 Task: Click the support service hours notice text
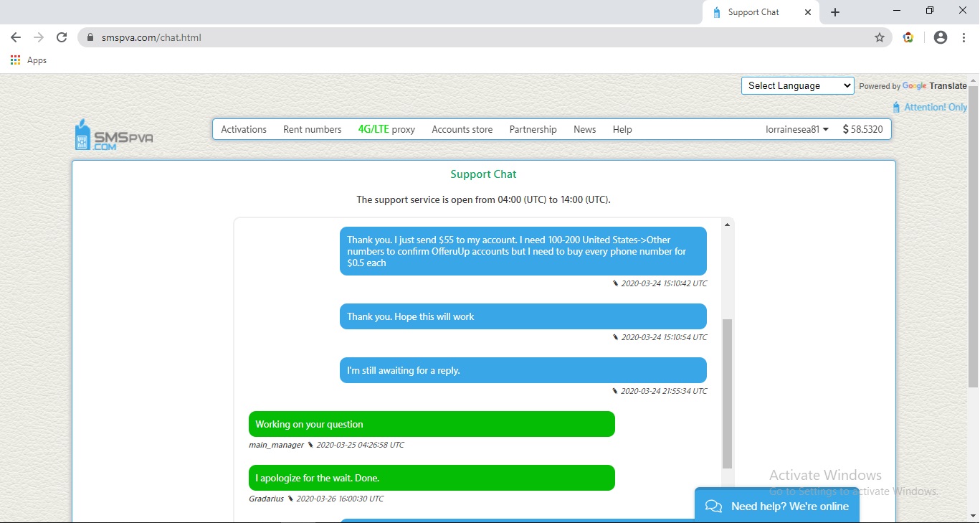pos(483,199)
